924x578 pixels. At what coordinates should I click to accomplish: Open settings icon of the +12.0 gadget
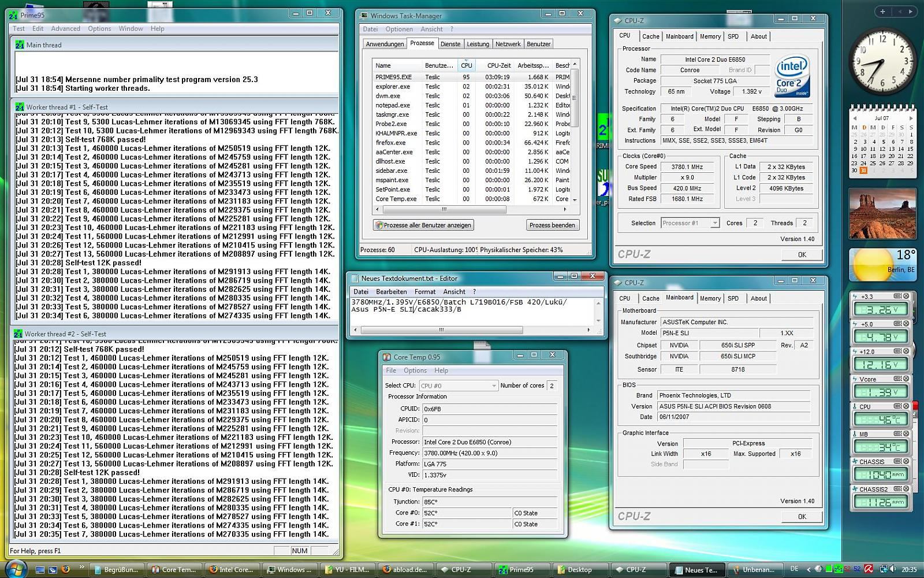click(897, 351)
